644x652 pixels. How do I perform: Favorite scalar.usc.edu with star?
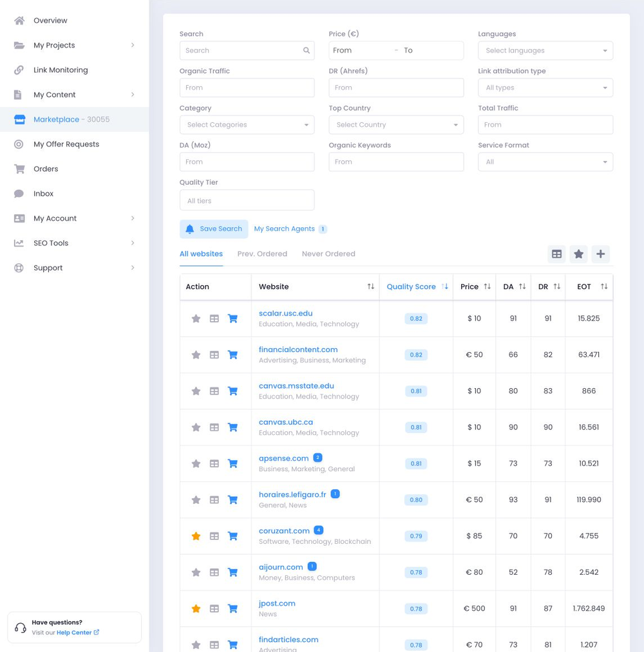[196, 319]
